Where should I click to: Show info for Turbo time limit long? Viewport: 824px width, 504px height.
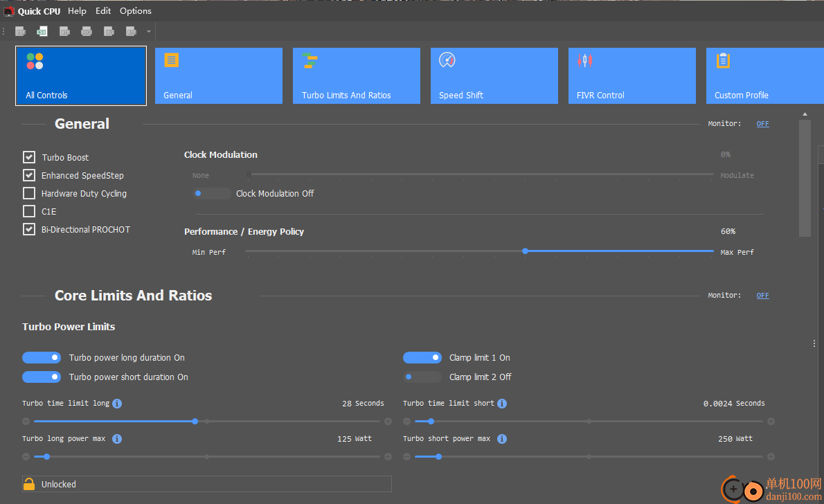(x=117, y=403)
